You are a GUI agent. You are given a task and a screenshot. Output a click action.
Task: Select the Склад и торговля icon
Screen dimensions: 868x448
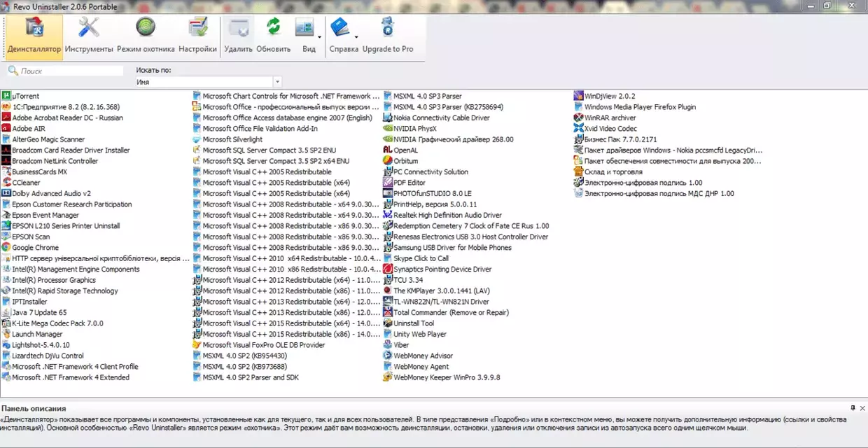point(579,171)
